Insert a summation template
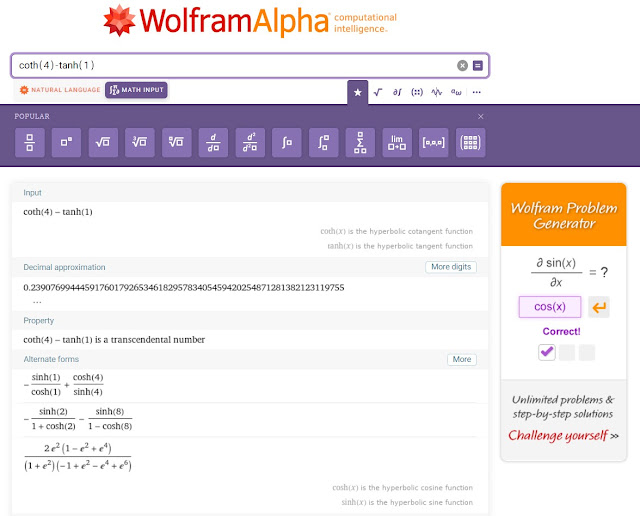The height and width of the screenshot is (516, 640). (x=360, y=142)
